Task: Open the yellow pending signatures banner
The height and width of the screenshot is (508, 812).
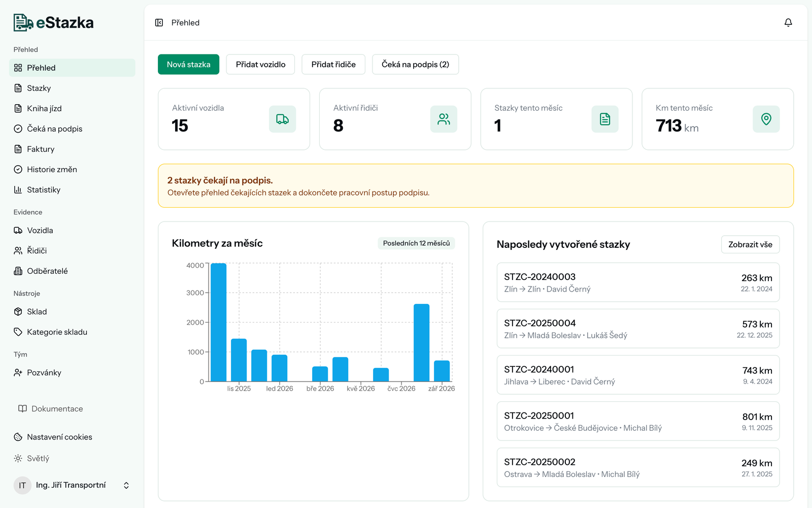Action: [476, 185]
